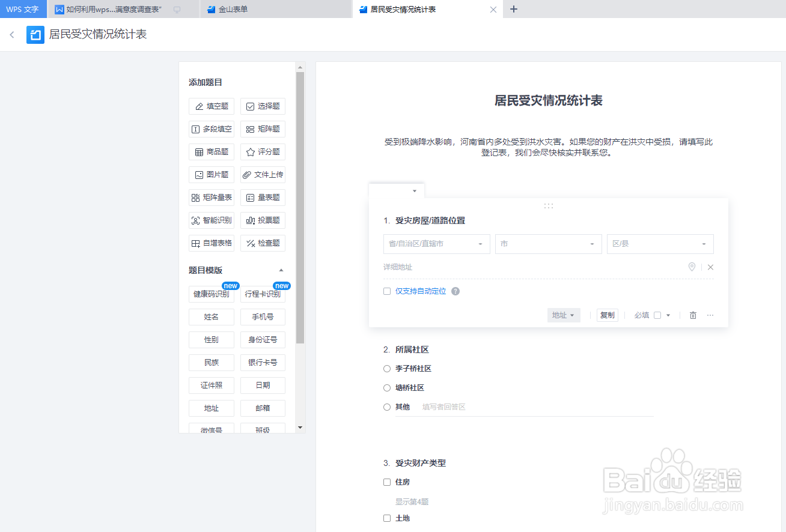Insert a 选择题 choice question
This screenshot has height=532, width=786.
pyautogui.click(x=263, y=106)
